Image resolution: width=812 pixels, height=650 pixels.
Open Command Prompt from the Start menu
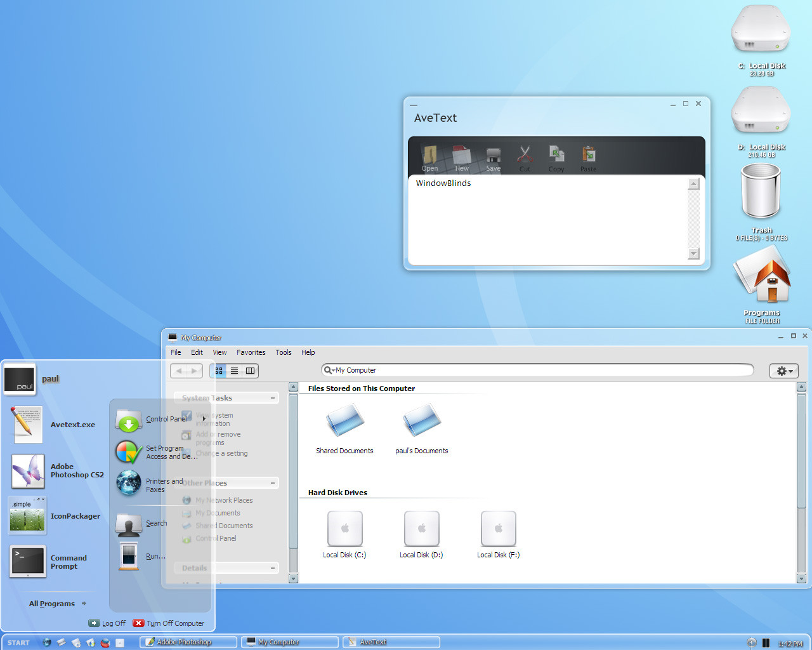[48, 562]
